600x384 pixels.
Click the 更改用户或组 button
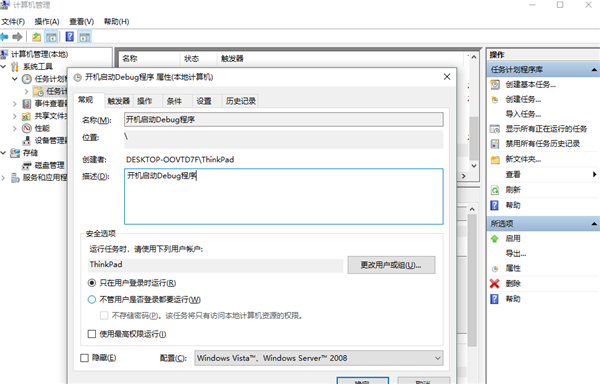(x=391, y=265)
